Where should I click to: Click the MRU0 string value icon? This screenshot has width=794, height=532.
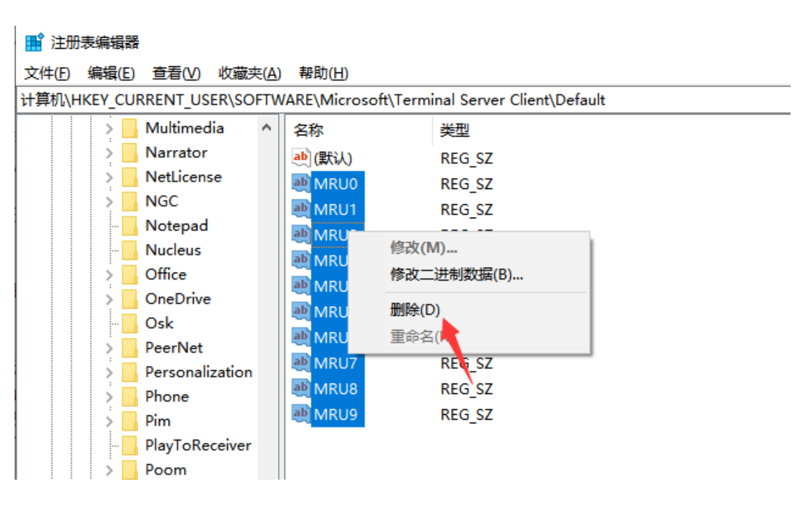pyautogui.click(x=301, y=183)
